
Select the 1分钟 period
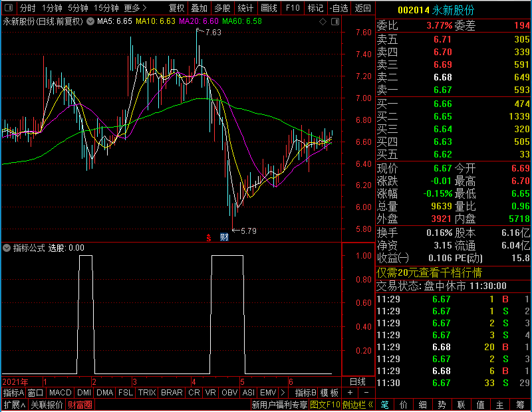click(52, 8)
